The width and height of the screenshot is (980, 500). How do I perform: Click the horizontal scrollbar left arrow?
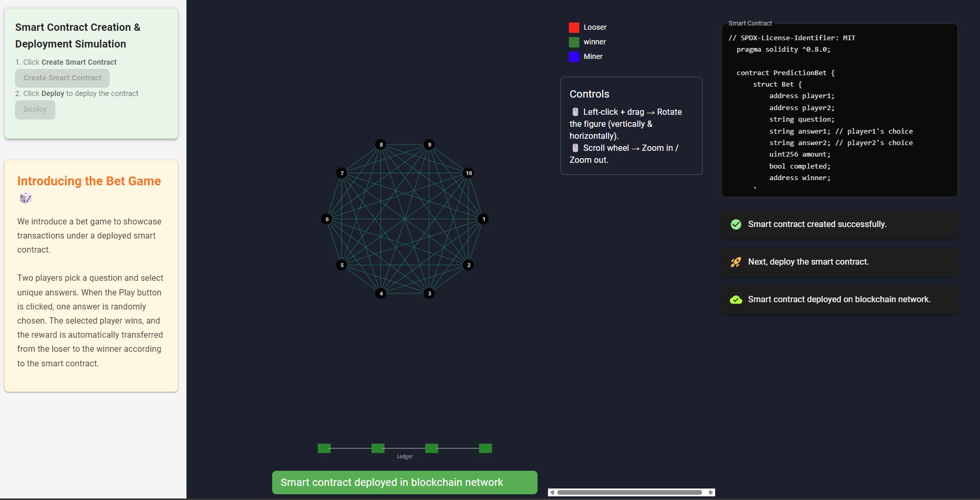coord(552,492)
